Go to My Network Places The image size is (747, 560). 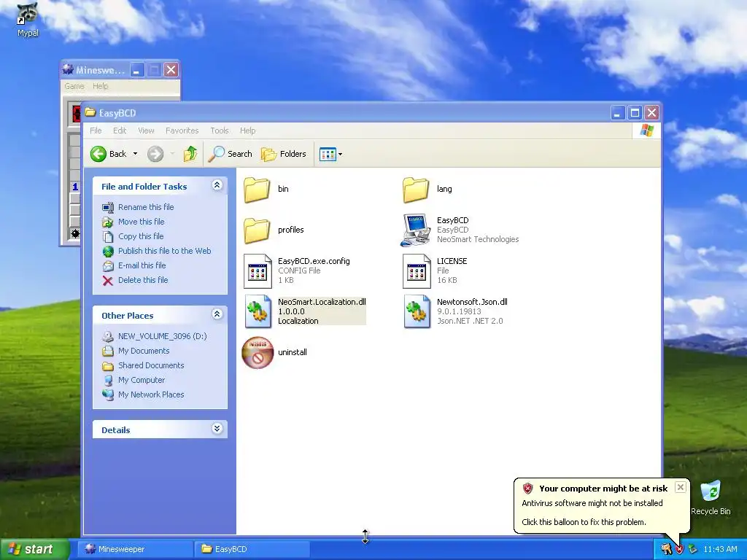tap(151, 394)
